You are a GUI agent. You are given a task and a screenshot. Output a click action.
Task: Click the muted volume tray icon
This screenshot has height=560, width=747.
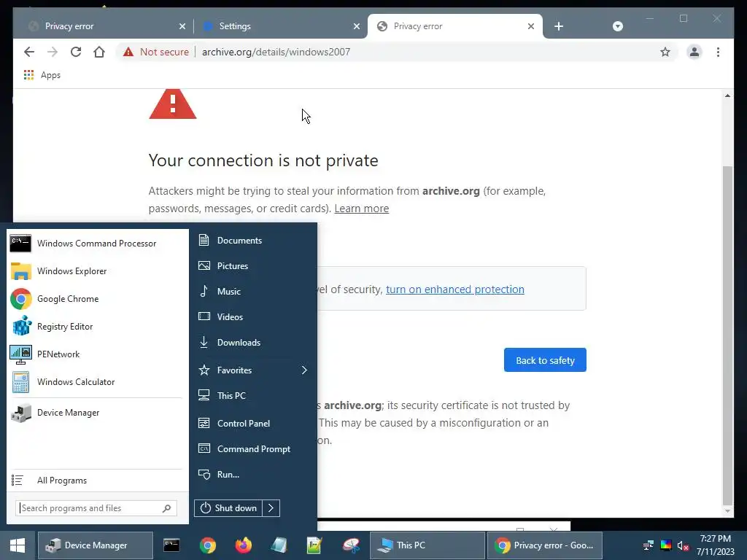click(x=683, y=545)
